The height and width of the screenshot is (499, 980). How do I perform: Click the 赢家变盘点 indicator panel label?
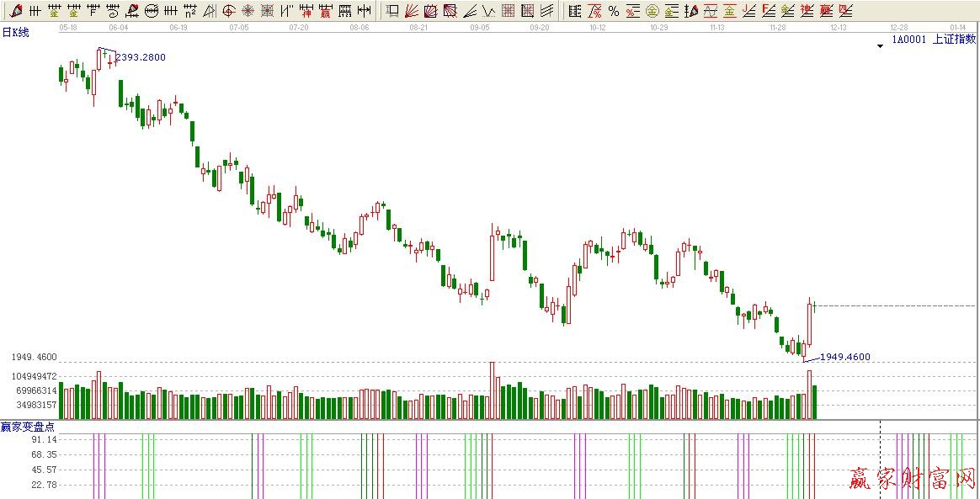(28, 427)
